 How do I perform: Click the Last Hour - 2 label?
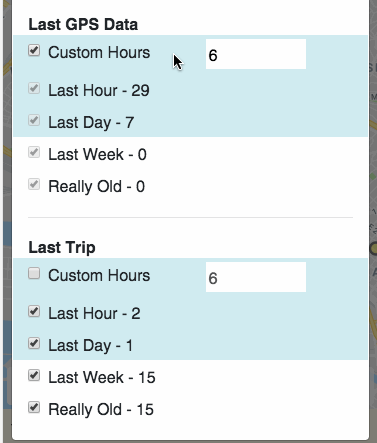click(94, 313)
